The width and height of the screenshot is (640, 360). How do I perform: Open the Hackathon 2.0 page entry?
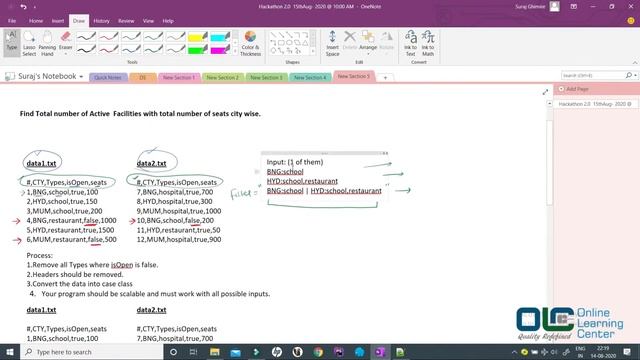click(x=594, y=104)
